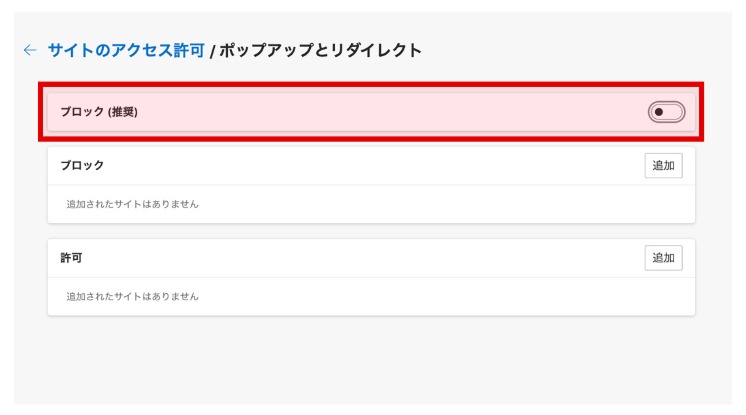Click the middle of the red-highlighted row
Screen dimensions: 746x415
pyautogui.click(x=371, y=112)
